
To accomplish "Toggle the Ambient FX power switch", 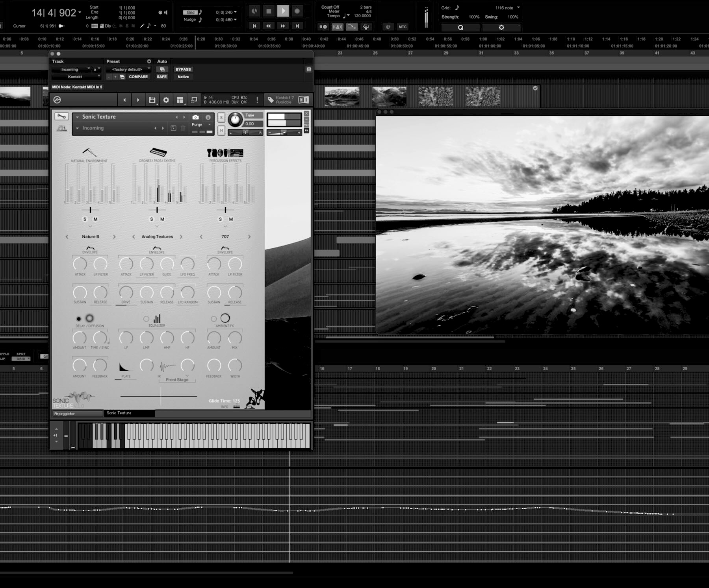I will [213, 319].
